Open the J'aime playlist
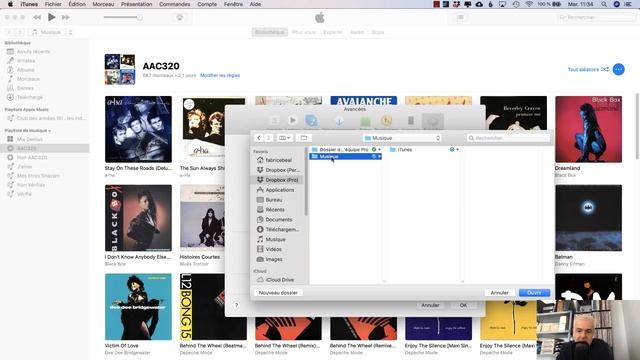Screen dimensions: 640x360 (x=24, y=167)
